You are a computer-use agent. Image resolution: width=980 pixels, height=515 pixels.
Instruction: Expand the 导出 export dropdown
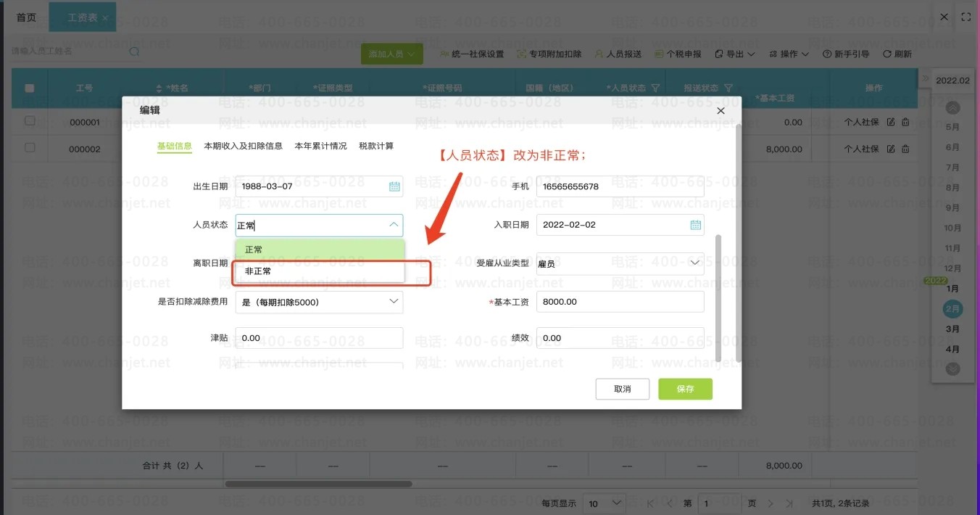[735, 54]
